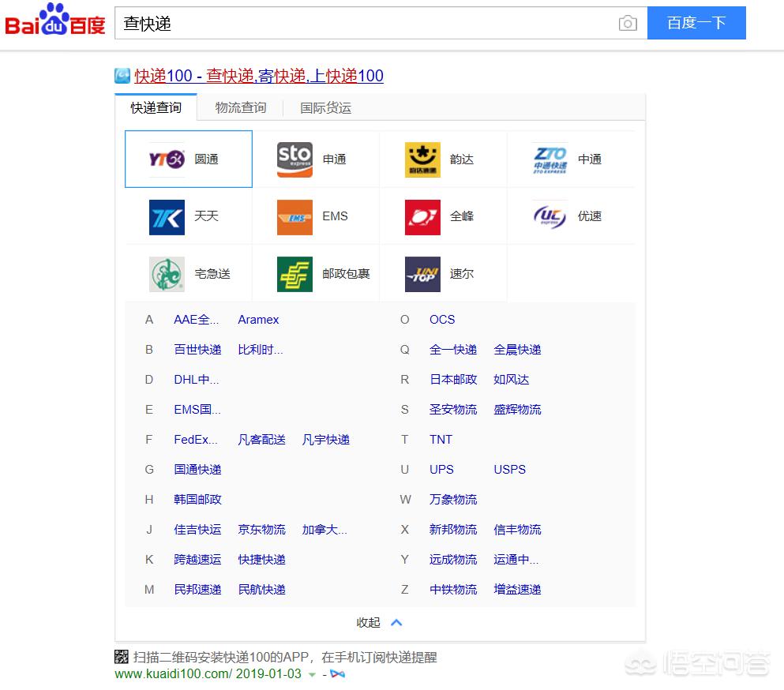This screenshot has height=690, width=784.
Task: Click the 快递100 favicon beside title
Action: click(x=122, y=76)
